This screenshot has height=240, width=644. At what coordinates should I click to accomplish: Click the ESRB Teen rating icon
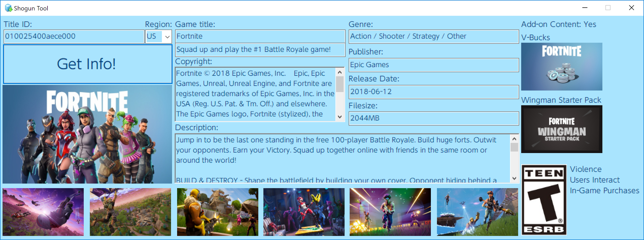pos(544,200)
